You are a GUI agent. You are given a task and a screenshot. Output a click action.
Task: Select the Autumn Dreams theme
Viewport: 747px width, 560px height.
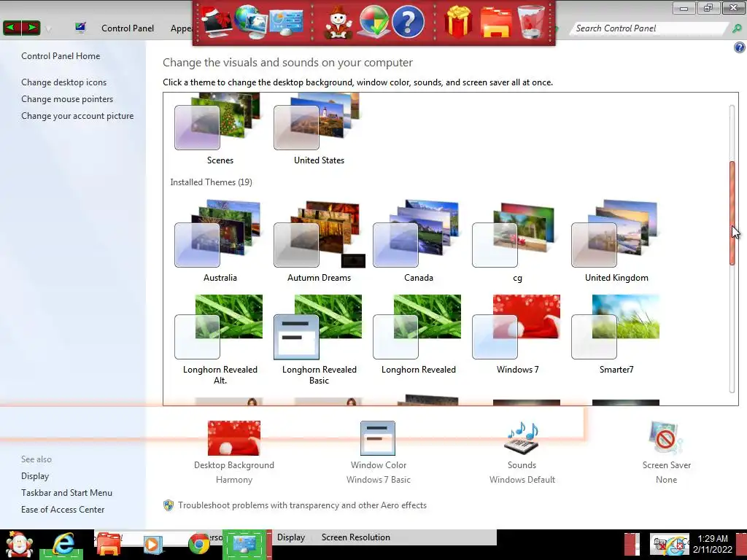(x=319, y=241)
